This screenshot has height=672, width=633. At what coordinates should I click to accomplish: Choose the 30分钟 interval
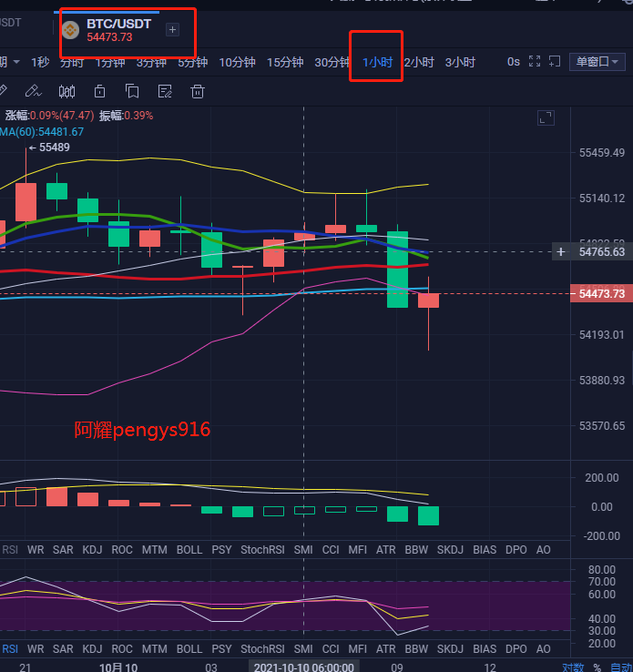[x=332, y=62]
